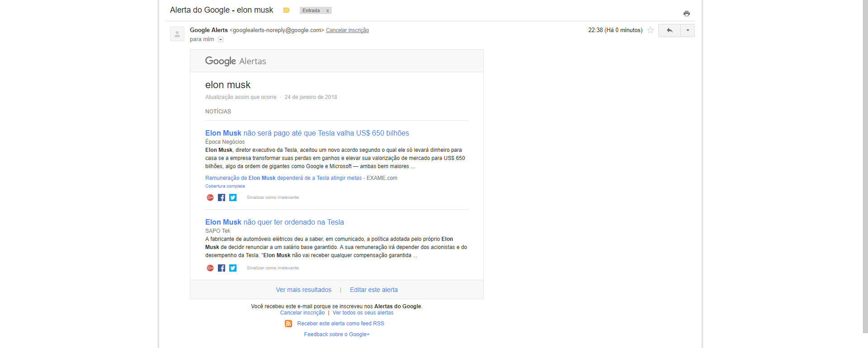Click the 'elon musk' alert title
This screenshot has width=868, height=348.
click(x=228, y=85)
